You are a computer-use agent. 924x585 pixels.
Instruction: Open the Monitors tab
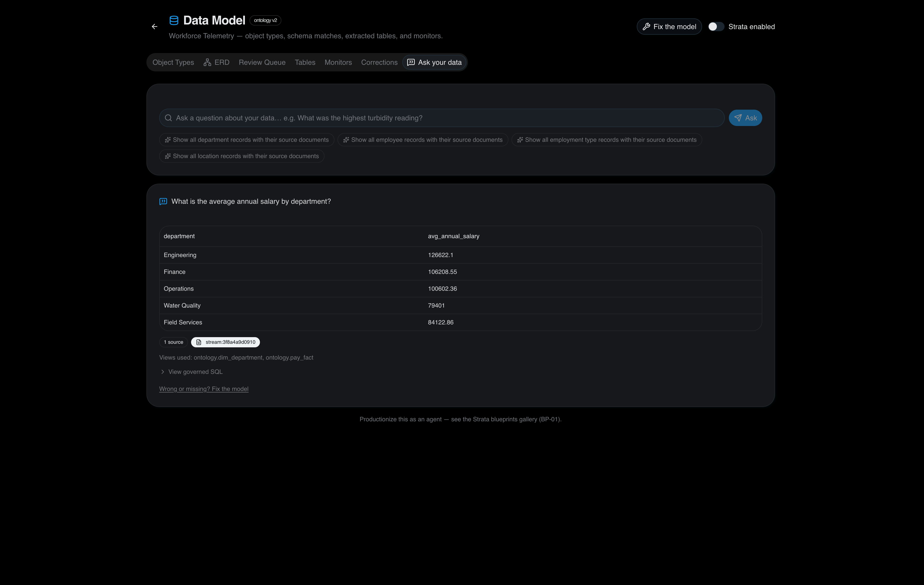(338, 62)
